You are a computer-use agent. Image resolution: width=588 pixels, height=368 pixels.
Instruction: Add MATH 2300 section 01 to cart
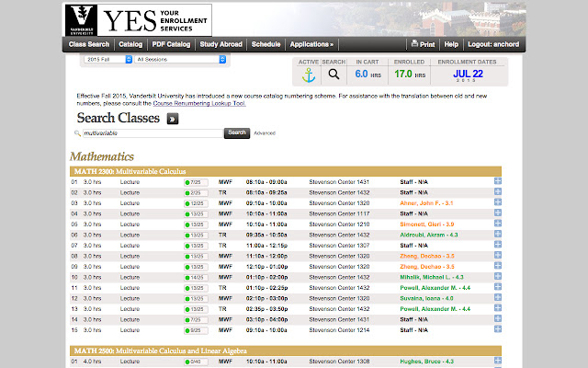pos(498,181)
